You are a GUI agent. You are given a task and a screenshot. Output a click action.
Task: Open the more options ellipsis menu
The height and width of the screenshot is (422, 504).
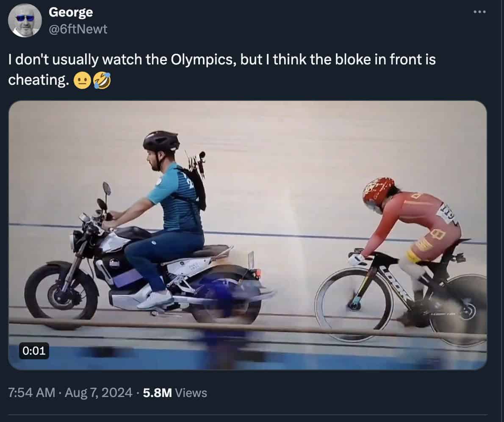(480, 12)
